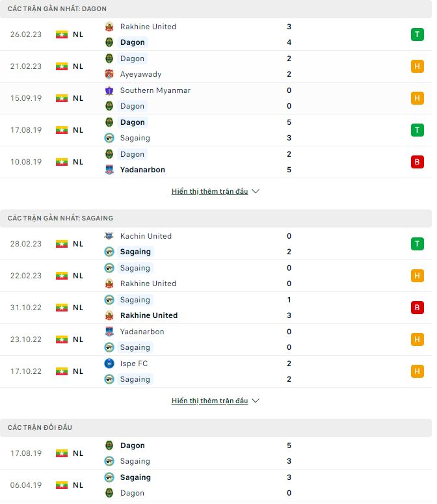437x504 pixels.
Task: Open the Yadanarbon team in 10.08.19 match
Action: (x=142, y=170)
